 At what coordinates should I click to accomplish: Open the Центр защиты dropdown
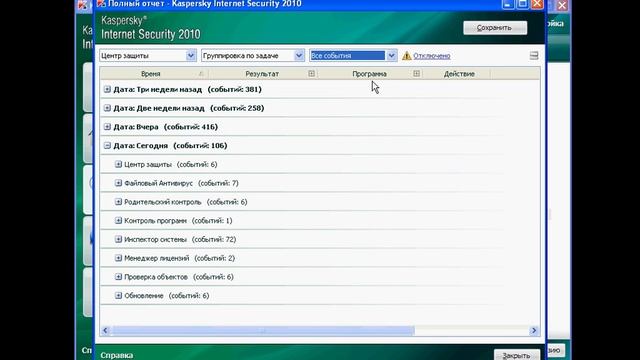click(x=147, y=56)
